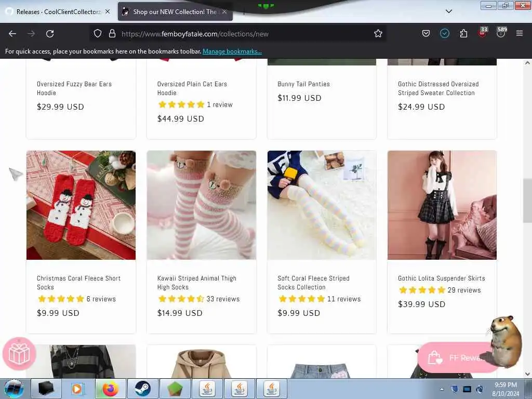Bookmark this page with the star
Viewport: 532px width, 399px height.
(x=378, y=33)
